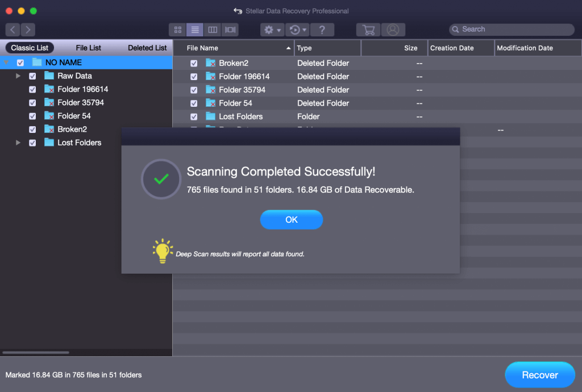
Task: Open the shopping cart to buy
Action: (x=368, y=30)
